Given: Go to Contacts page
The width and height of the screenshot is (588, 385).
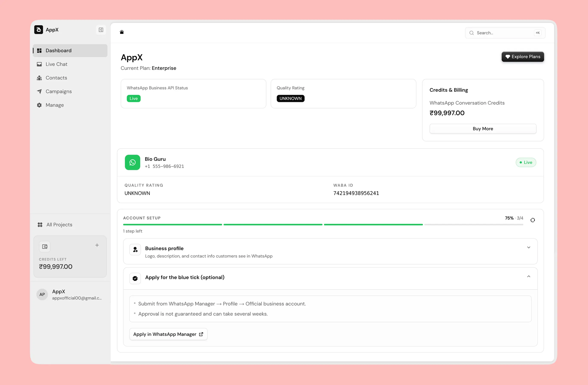Looking at the screenshot, I should point(70,78).
